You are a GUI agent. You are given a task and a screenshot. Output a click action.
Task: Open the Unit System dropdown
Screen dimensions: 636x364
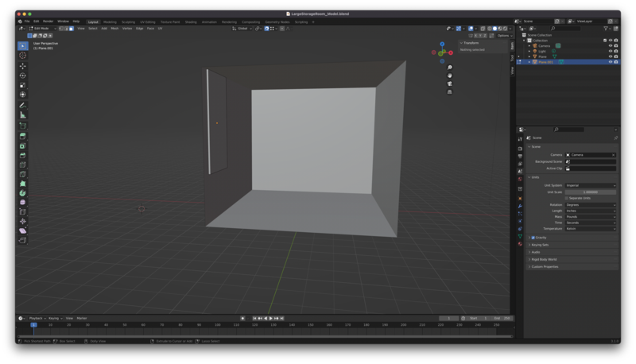coord(591,185)
